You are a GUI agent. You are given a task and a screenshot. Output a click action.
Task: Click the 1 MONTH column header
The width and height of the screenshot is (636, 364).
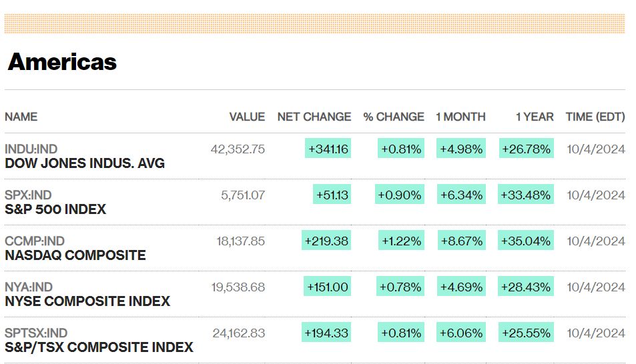click(460, 117)
